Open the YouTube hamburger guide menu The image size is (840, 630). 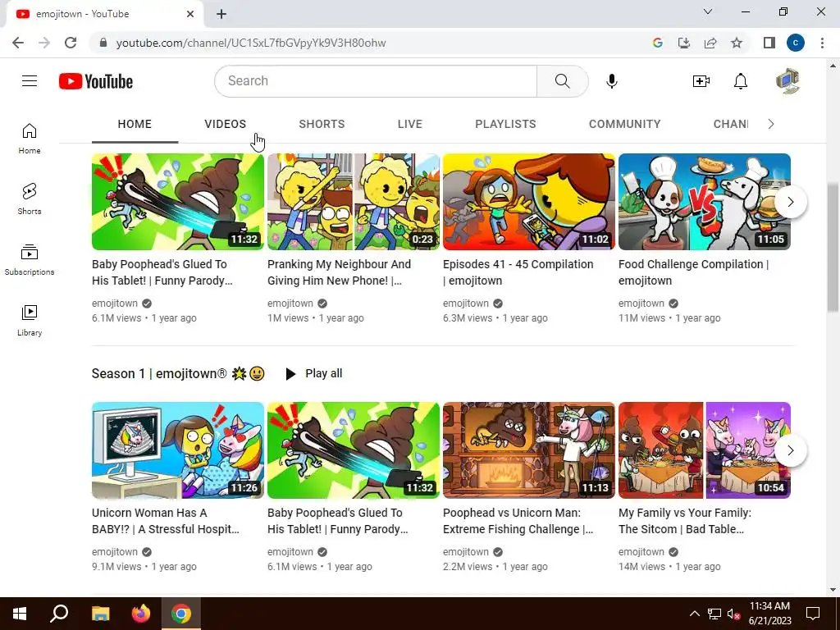30,81
